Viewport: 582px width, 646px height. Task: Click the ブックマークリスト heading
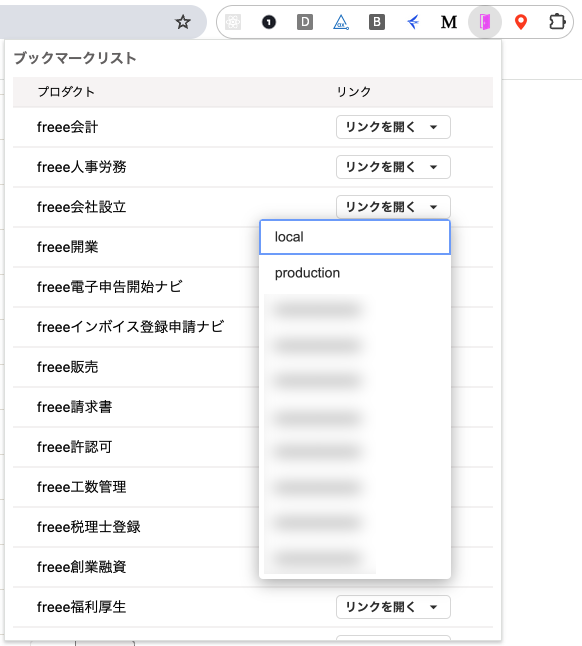pyautogui.click(x=75, y=58)
